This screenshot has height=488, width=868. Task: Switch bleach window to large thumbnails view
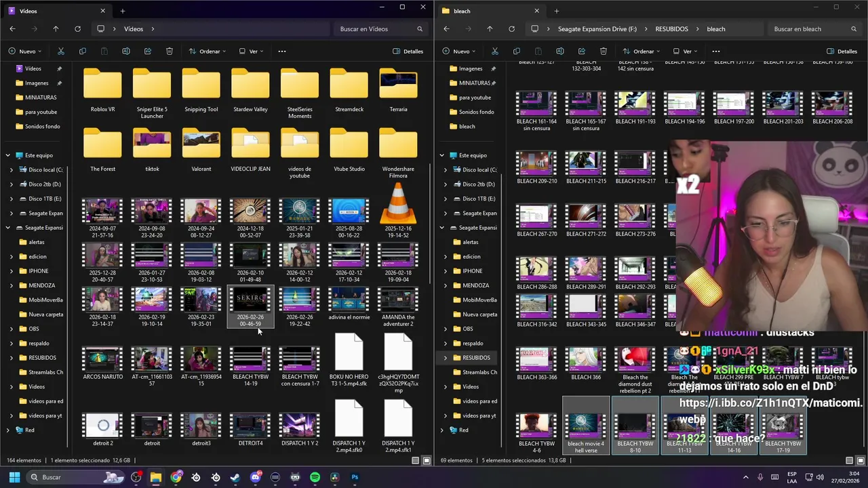861,460
